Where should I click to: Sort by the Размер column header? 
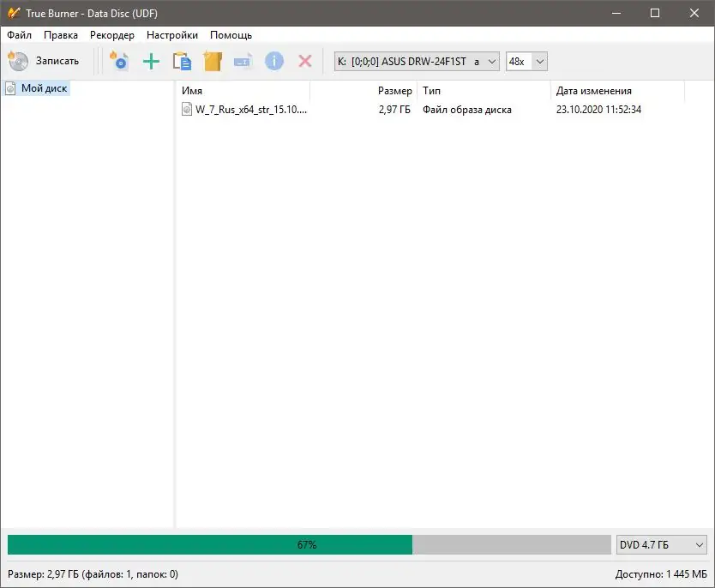(364, 91)
